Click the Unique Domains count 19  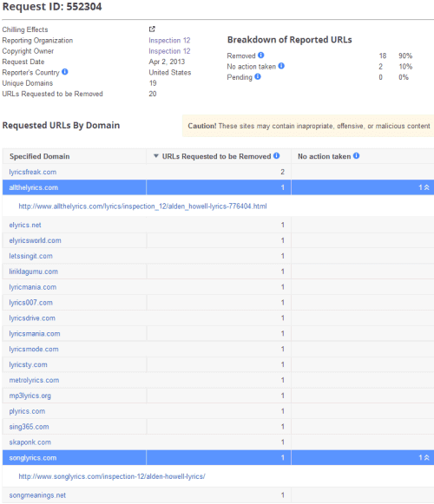[153, 83]
